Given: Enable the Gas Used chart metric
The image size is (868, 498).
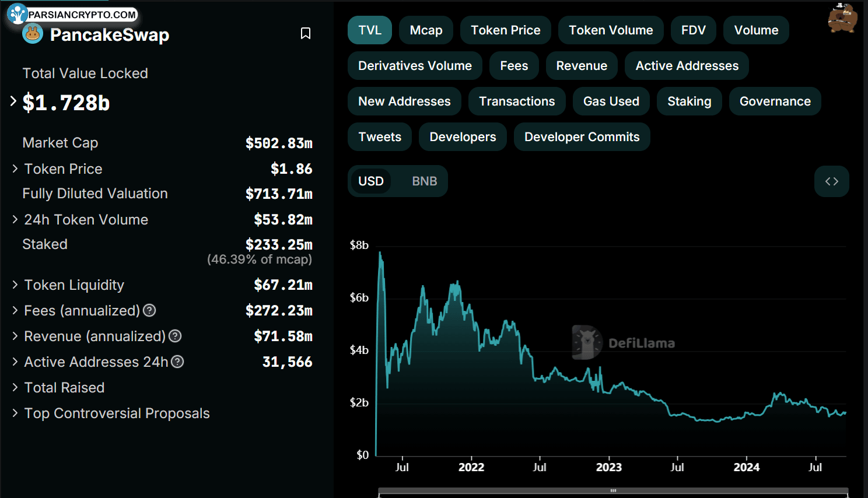Looking at the screenshot, I should [611, 101].
